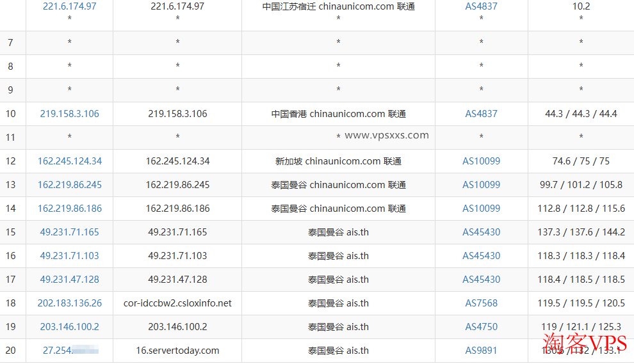The image size is (634, 364).
Task: Open the AS9891 link
Action: (x=481, y=351)
